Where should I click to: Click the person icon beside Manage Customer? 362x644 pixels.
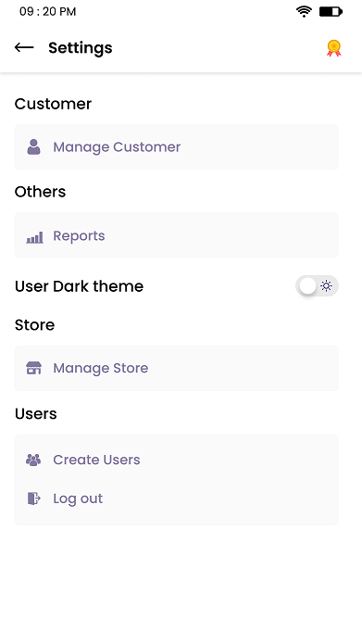(33, 147)
